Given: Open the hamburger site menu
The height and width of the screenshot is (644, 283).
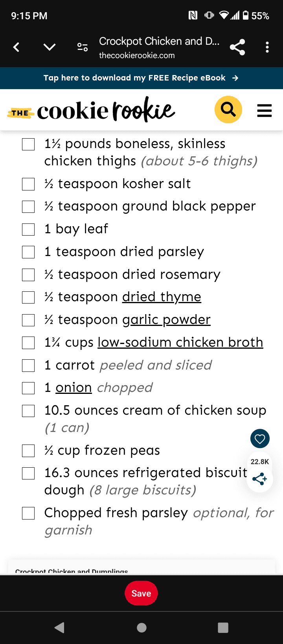Looking at the screenshot, I should click(265, 110).
